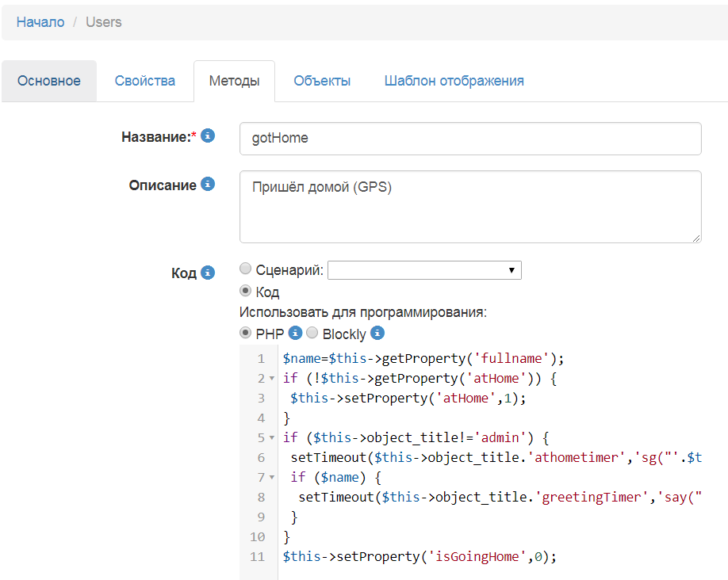Screen dimensions: 728x580
Task: Collapse code fold arrow on line 2
Action: tap(272, 379)
